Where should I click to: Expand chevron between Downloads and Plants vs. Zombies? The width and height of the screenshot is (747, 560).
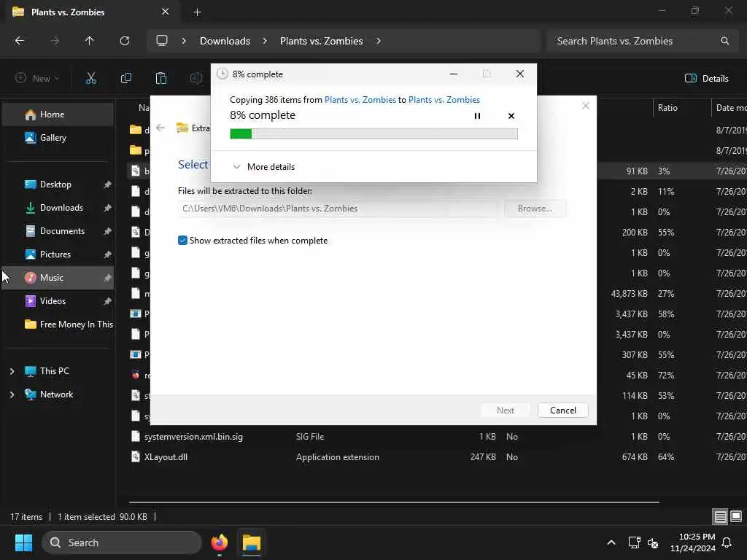[265, 41]
